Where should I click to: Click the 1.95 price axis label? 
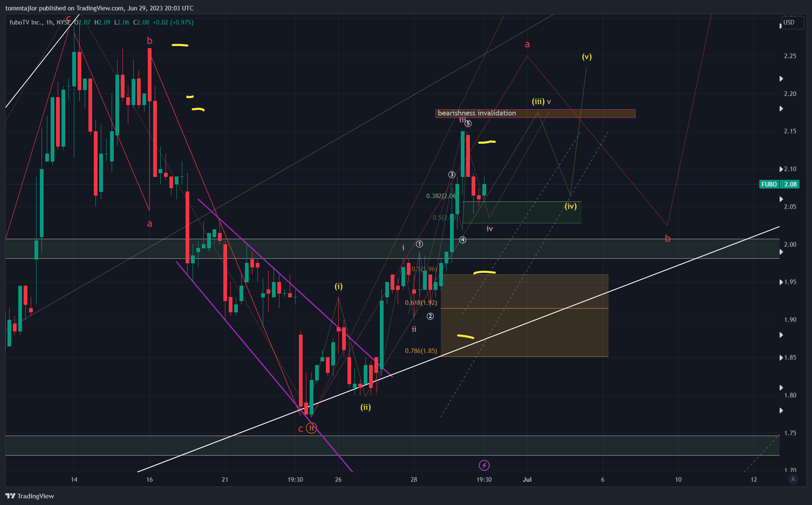790,282
